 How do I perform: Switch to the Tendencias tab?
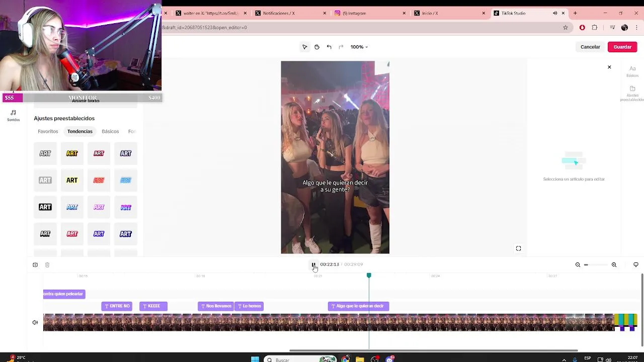coord(80,131)
